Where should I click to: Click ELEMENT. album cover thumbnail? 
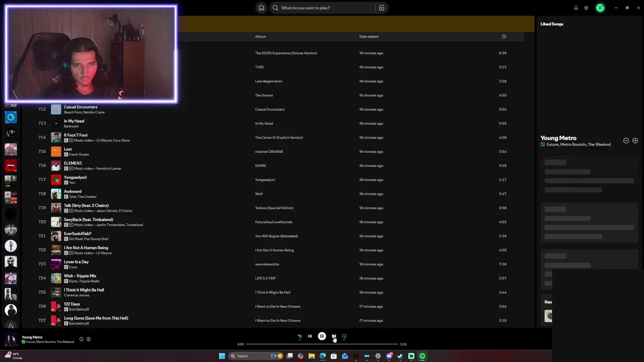point(56,165)
